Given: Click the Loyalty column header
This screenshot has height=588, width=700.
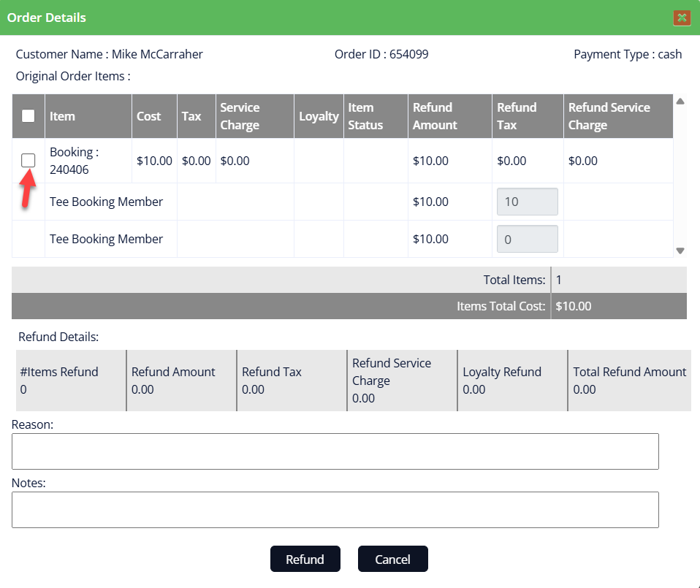Looking at the screenshot, I should [319, 116].
